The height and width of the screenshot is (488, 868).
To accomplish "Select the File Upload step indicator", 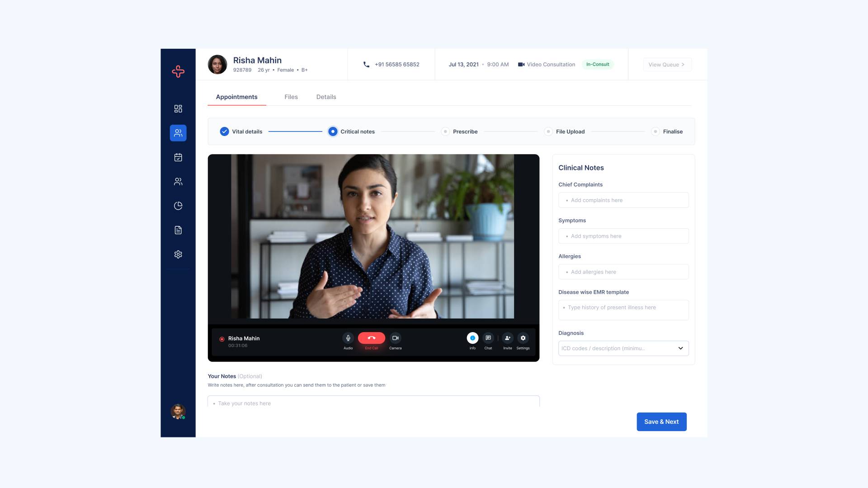I will pos(548,131).
